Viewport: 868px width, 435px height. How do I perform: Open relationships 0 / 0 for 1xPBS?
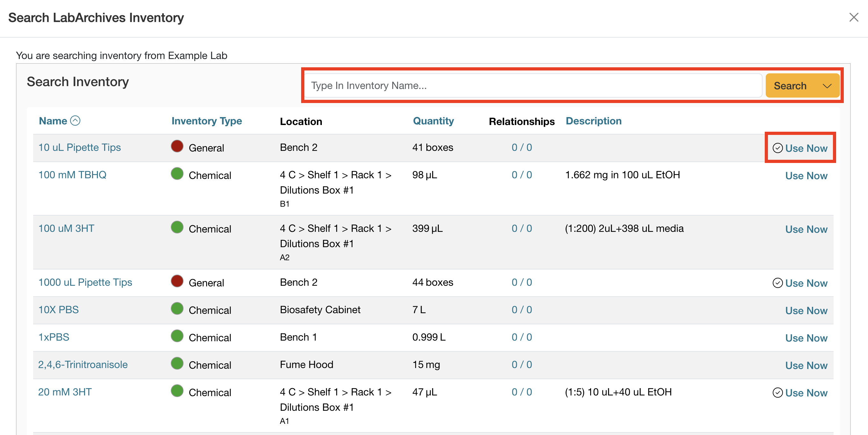pyautogui.click(x=522, y=337)
